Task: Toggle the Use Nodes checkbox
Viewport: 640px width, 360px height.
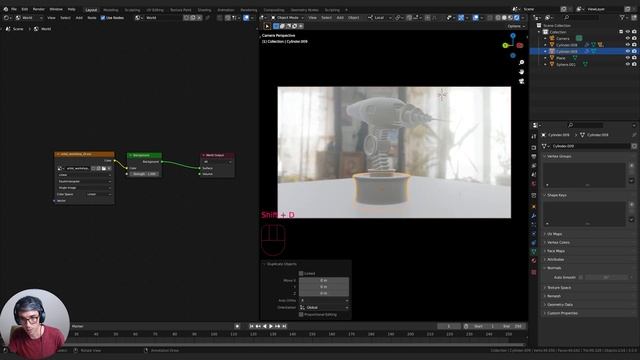Action: click(x=103, y=18)
